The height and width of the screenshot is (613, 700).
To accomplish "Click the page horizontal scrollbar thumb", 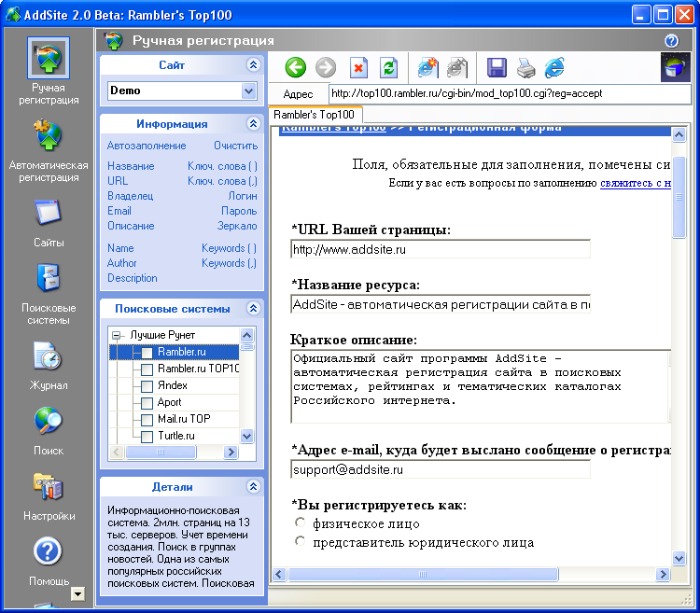I will click(x=423, y=574).
